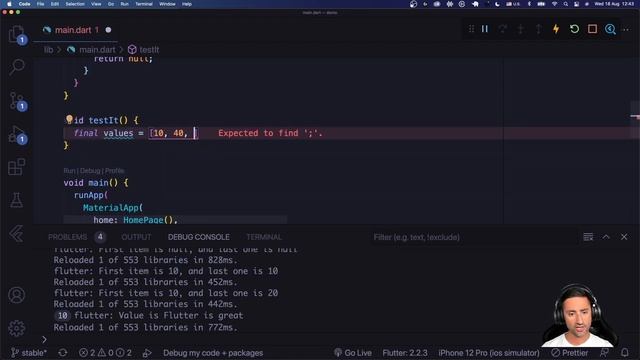The width and height of the screenshot is (640, 360).
Task: Click Prettier in the status bar
Action: coord(570,353)
